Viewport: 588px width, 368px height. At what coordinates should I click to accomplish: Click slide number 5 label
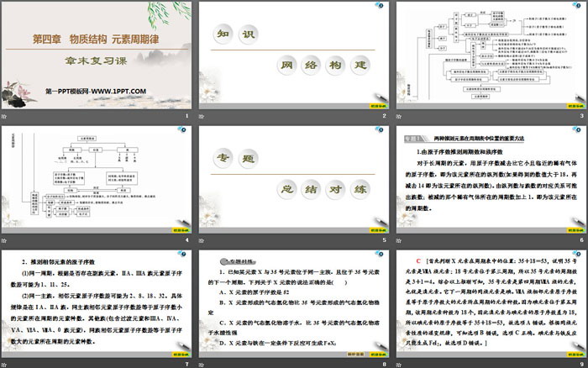click(x=385, y=240)
